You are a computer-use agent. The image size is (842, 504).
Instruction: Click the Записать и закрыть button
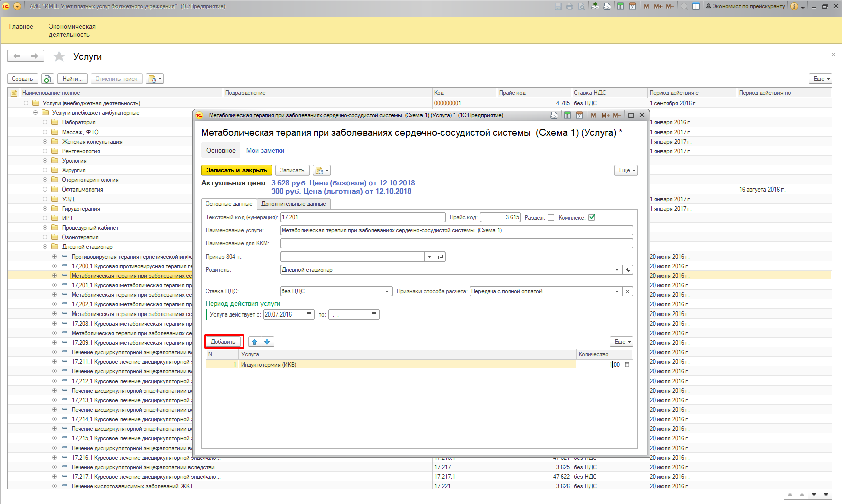(x=236, y=170)
